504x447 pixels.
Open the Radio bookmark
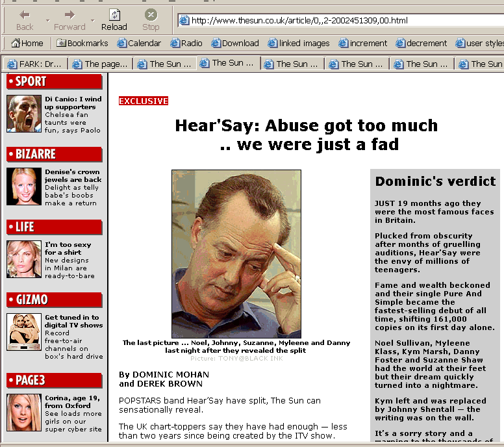[186, 43]
